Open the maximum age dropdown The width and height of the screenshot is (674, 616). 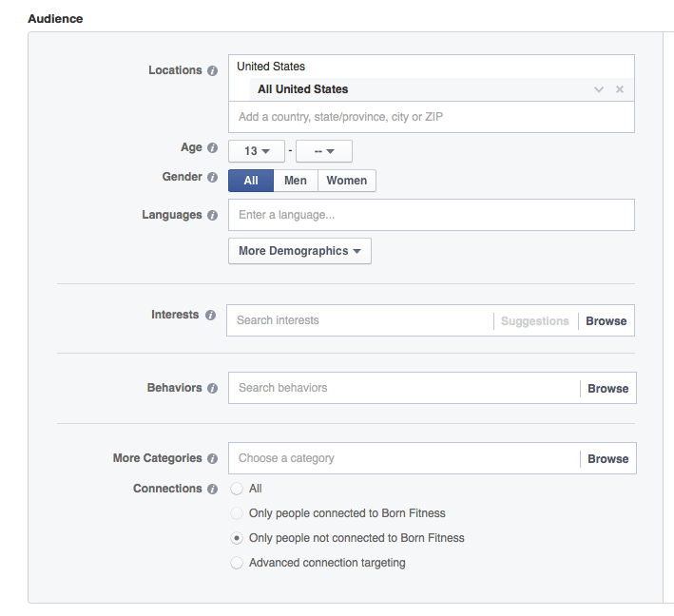coord(324,151)
